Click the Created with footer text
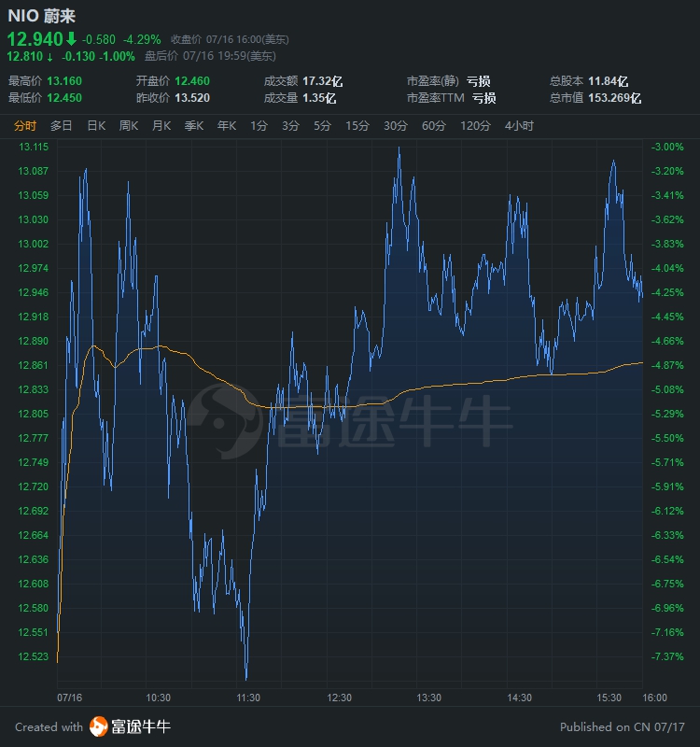Screen dimensions: 700x747 [49, 727]
